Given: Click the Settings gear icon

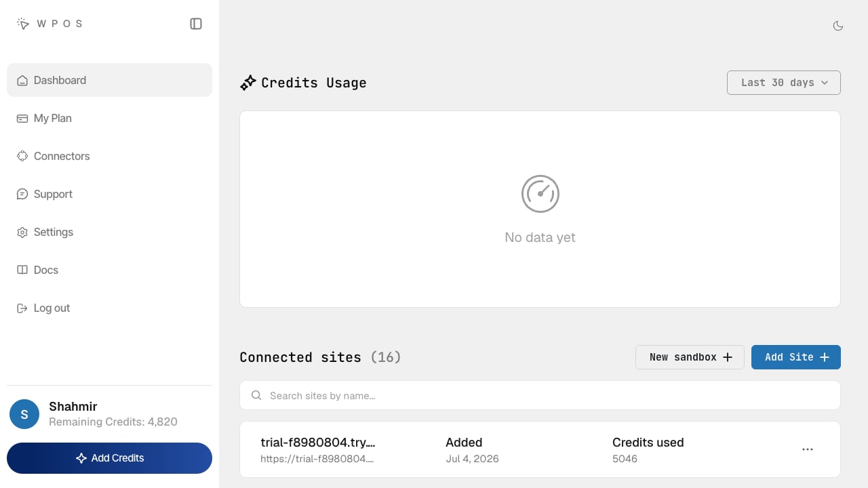Looking at the screenshot, I should (x=22, y=232).
